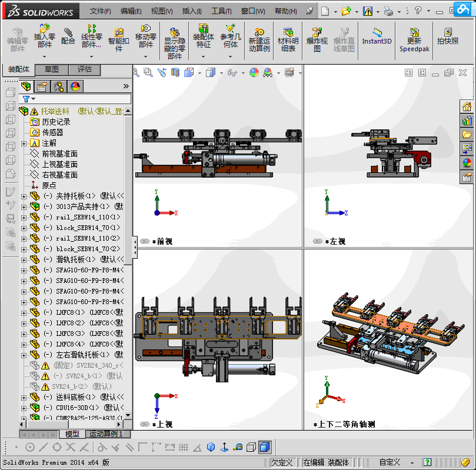This screenshot has width=476, height=470.
Task: Open the 文件(F) menu
Action: [x=100, y=11]
